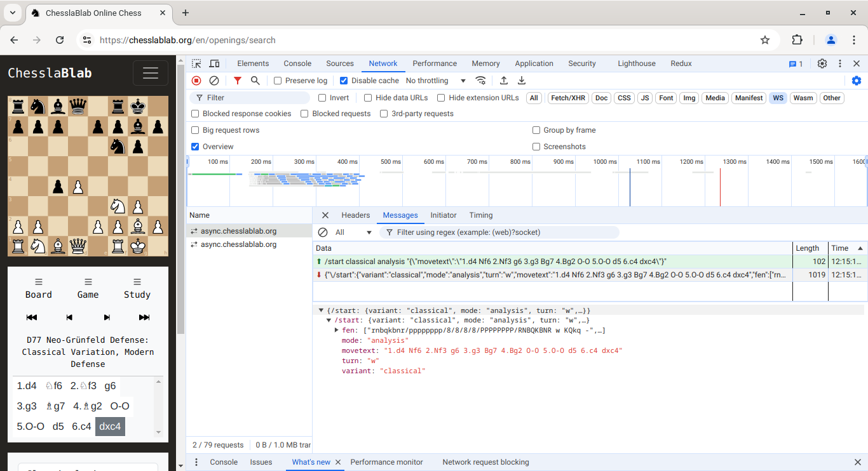
Task: Select second async.chesslablab.org request
Action: tap(238, 244)
